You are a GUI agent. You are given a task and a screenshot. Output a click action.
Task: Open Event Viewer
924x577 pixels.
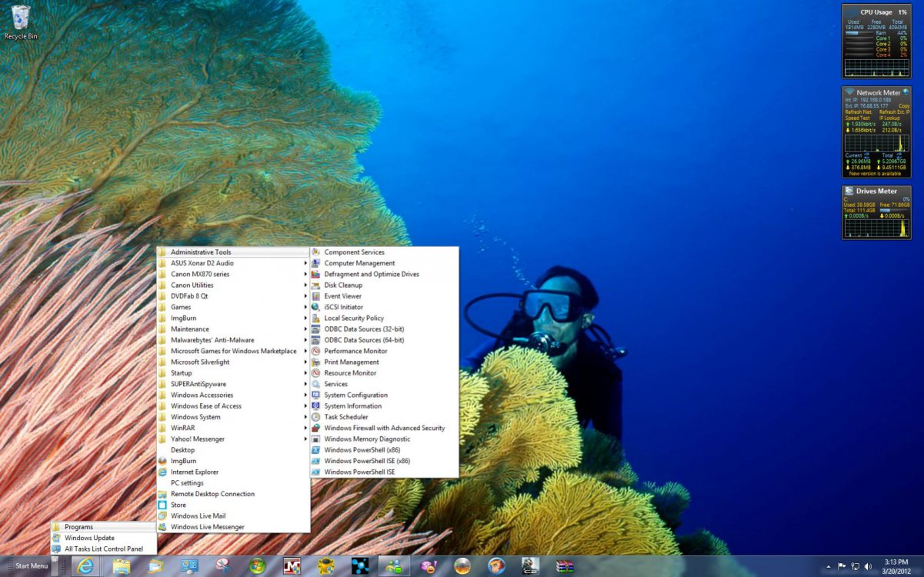point(384,296)
